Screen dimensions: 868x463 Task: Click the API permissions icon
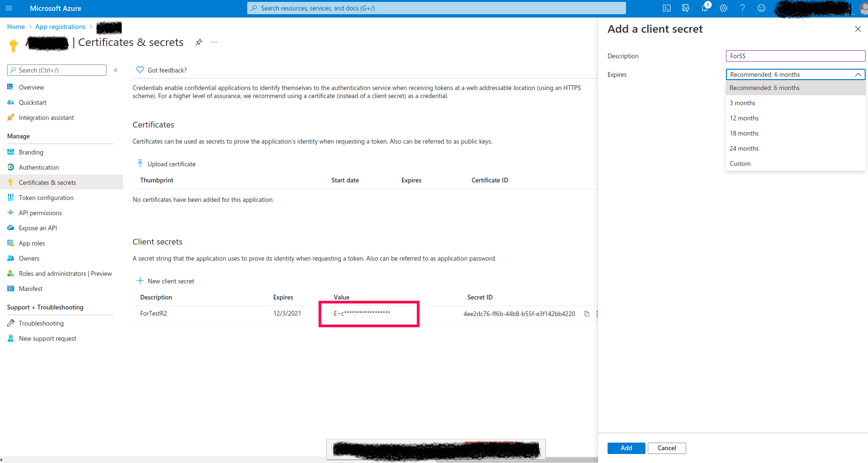(x=10, y=213)
